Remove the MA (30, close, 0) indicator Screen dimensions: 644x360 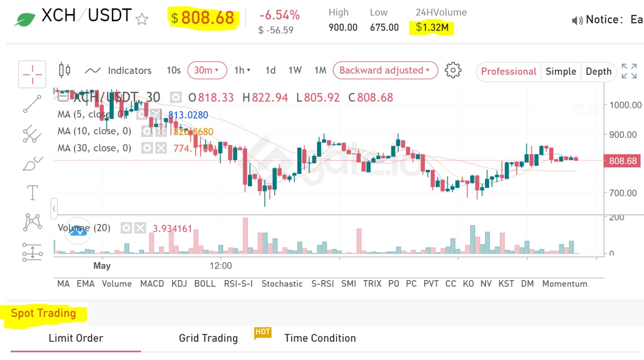160,148
